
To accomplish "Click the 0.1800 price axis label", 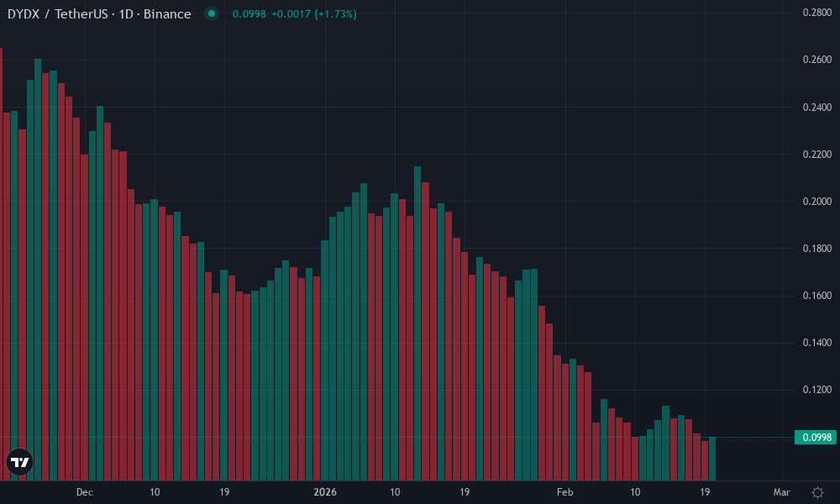I will [817, 249].
